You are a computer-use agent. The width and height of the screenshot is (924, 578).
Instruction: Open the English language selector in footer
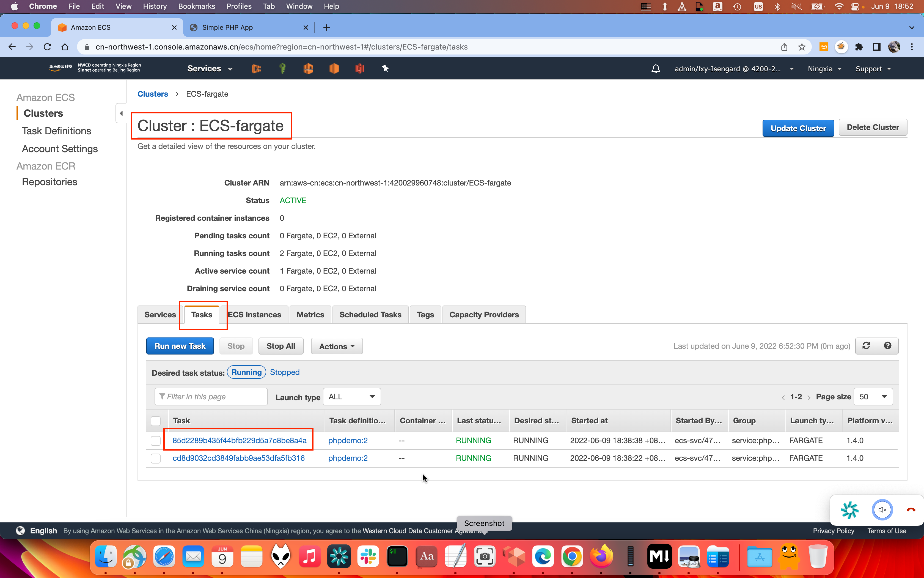click(x=43, y=531)
